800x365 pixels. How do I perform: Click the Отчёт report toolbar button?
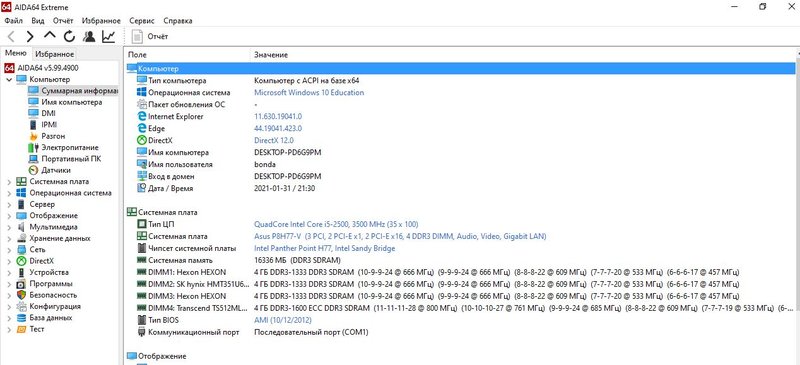(x=150, y=36)
